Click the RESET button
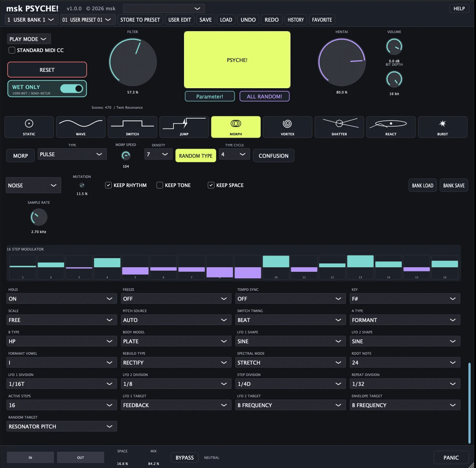Image resolution: width=476 pixels, height=468 pixels. click(x=47, y=70)
